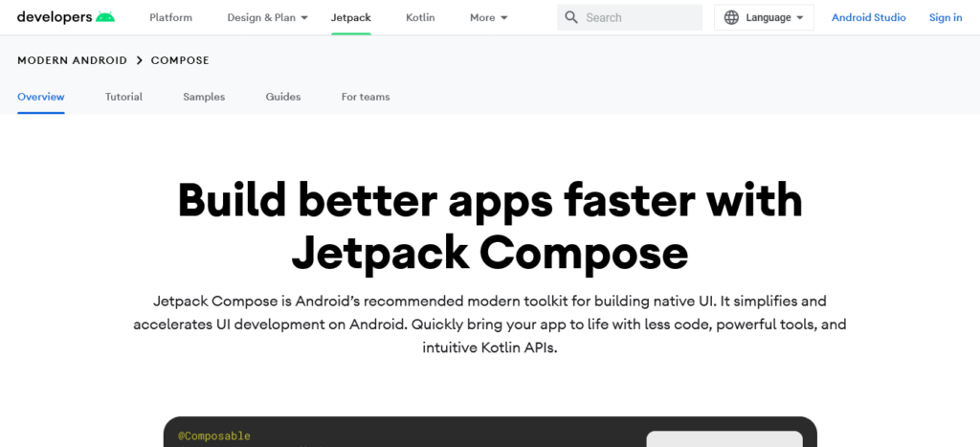The height and width of the screenshot is (447, 980).
Task: Expand the Design & Plan menu
Action: pyautogui.click(x=267, y=17)
